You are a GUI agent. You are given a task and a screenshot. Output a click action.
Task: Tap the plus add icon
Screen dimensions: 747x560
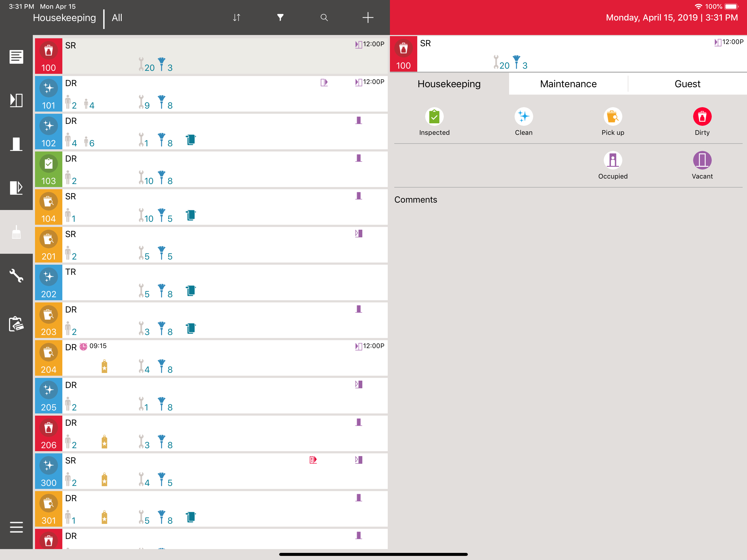click(368, 17)
